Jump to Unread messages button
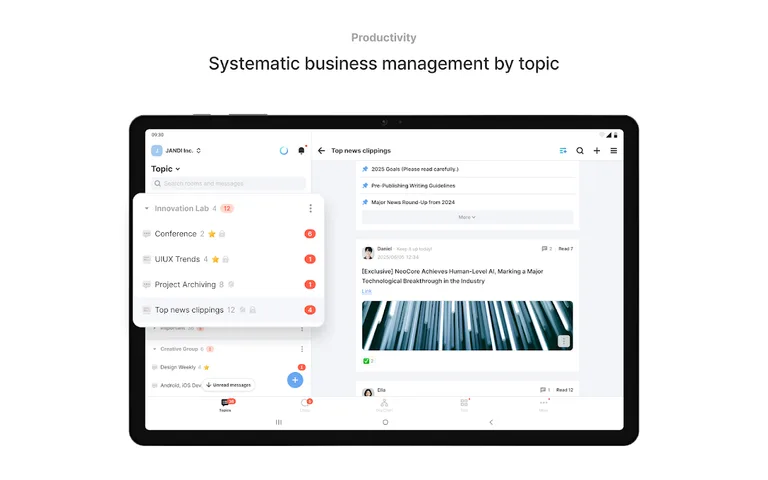Viewport: 768px width, 480px height. point(229,385)
